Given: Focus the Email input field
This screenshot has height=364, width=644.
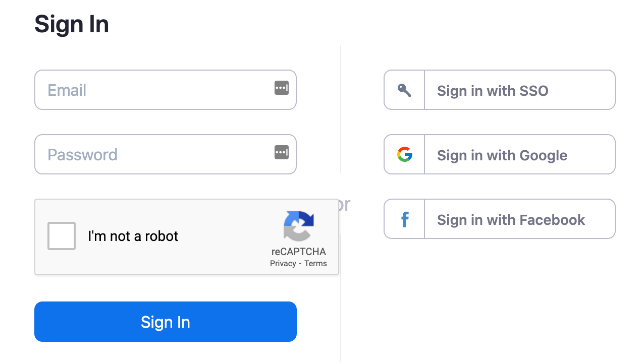Looking at the screenshot, I should tap(166, 90).
